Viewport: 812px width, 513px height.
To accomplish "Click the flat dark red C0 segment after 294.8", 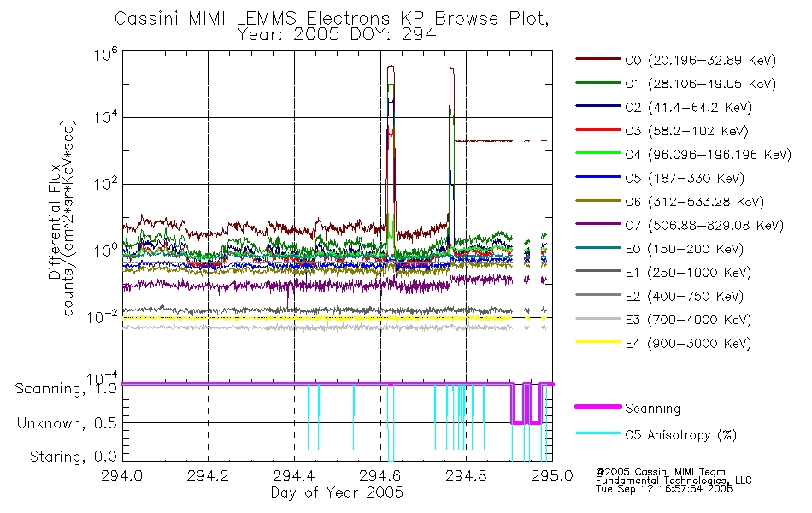I will pyautogui.click(x=484, y=140).
